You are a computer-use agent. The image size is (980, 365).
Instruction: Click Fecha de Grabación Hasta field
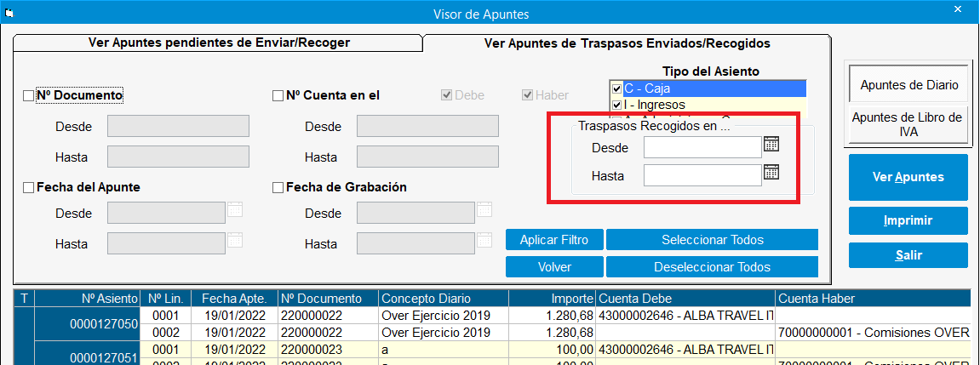click(x=415, y=243)
